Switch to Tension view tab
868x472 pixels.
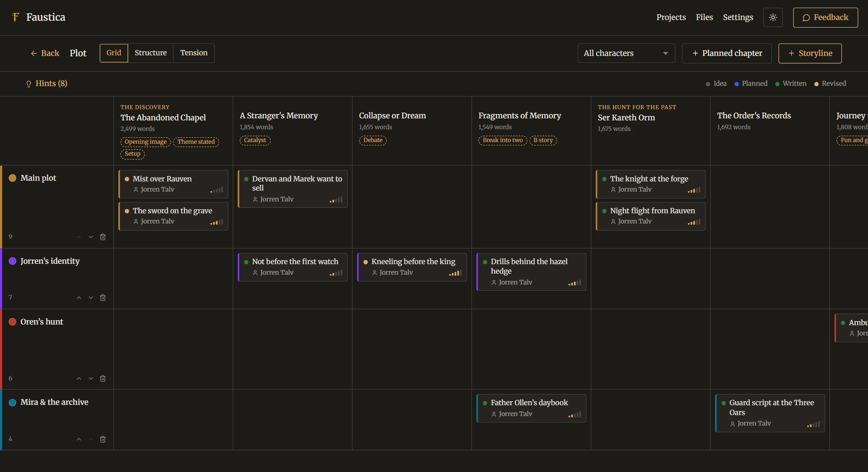[194, 53]
